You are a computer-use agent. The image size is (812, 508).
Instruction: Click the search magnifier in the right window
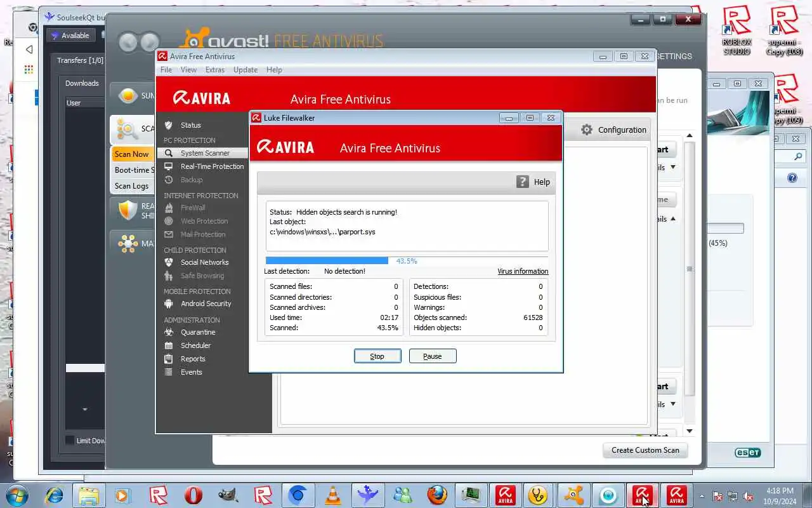pyautogui.click(x=799, y=156)
